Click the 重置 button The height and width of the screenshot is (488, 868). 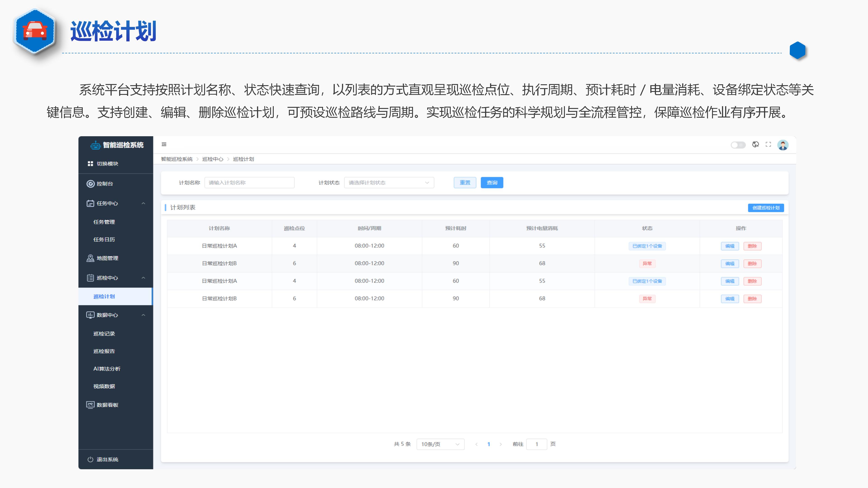coord(465,183)
